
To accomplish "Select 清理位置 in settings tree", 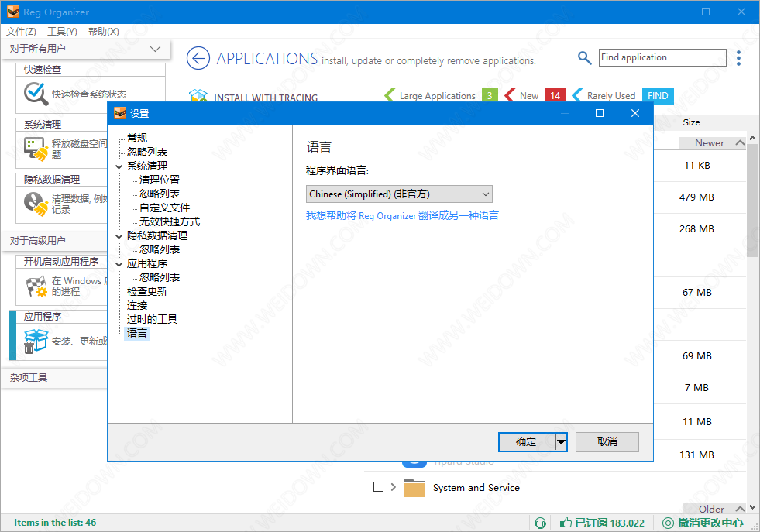I will (160, 180).
